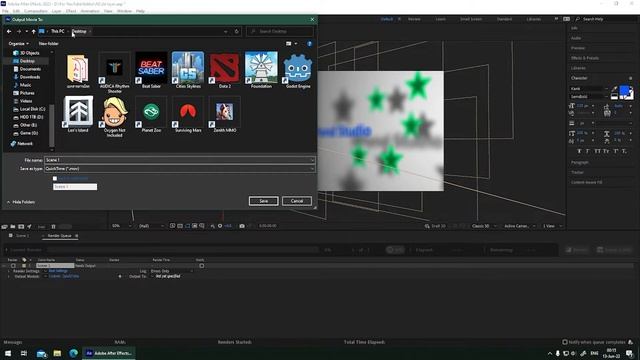
Task: Click New folder in save dialog
Action: (48, 44)
